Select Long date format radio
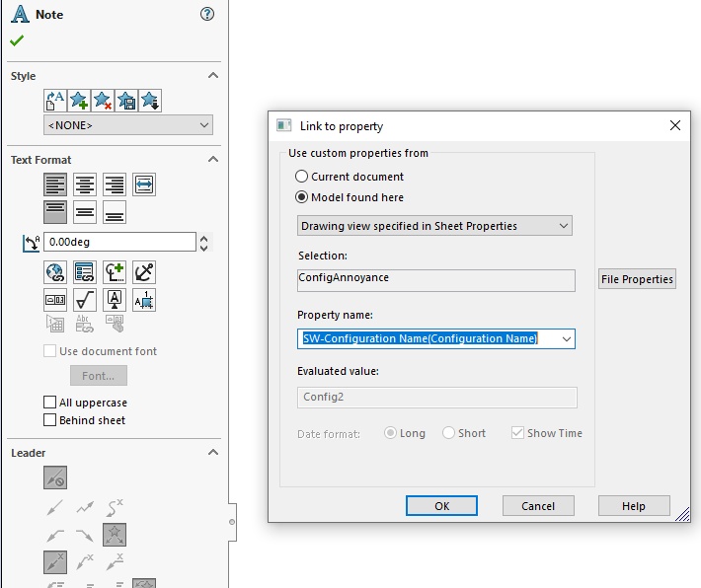701x588 pixels. point(390,433)
